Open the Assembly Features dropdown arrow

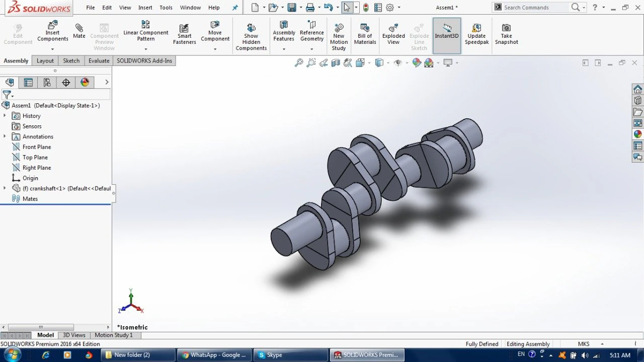pyautogui.click(x=284, y=49)
